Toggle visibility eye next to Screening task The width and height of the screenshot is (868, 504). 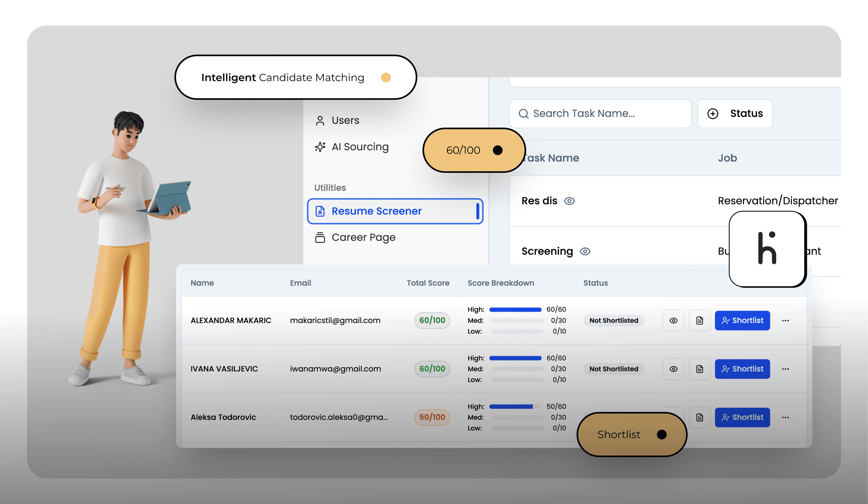coord(585,252)
